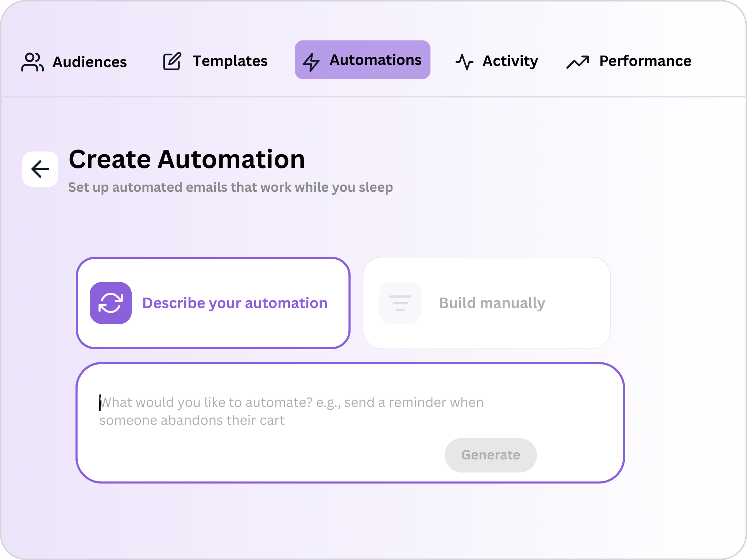Click the "Set up automated emails" subtitle
The image size is (747, 560).
(x=231, y=187)
